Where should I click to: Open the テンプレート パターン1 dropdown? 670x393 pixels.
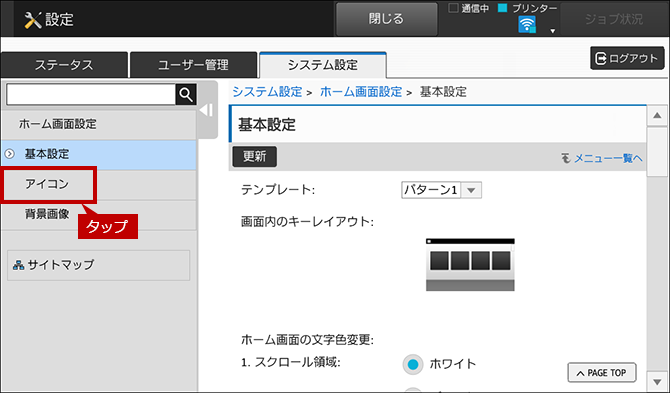coord(441,190)
